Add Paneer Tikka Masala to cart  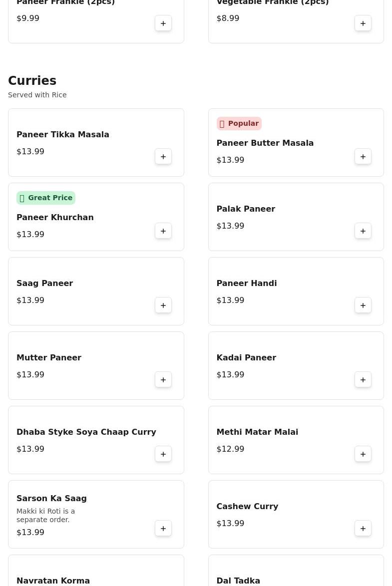pyautogui.click(x=163, y=157)
